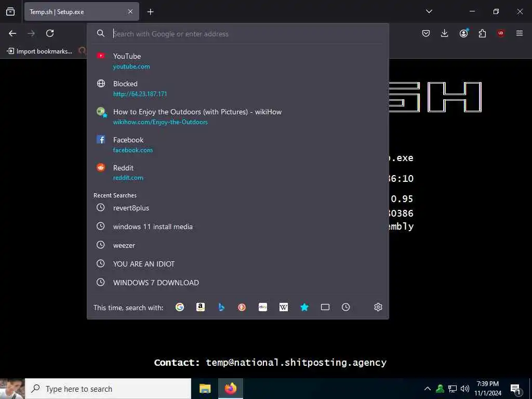Image resolution: width=532 pixels, height=399 pixels.
Task: Open Firefox View icon left of tab
Action: [10, 11]
